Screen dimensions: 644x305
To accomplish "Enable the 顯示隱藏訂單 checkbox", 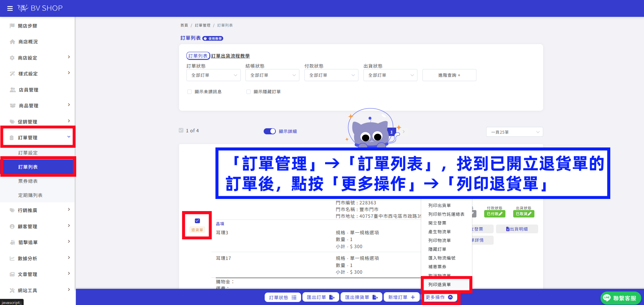I will [x=248, y=92].
